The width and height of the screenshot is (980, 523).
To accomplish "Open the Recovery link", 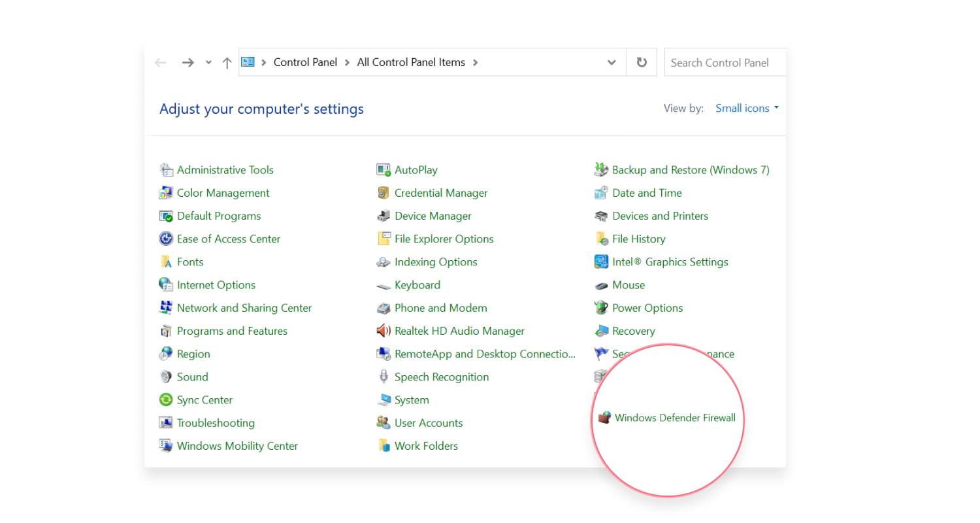I will tap(634, 331).
